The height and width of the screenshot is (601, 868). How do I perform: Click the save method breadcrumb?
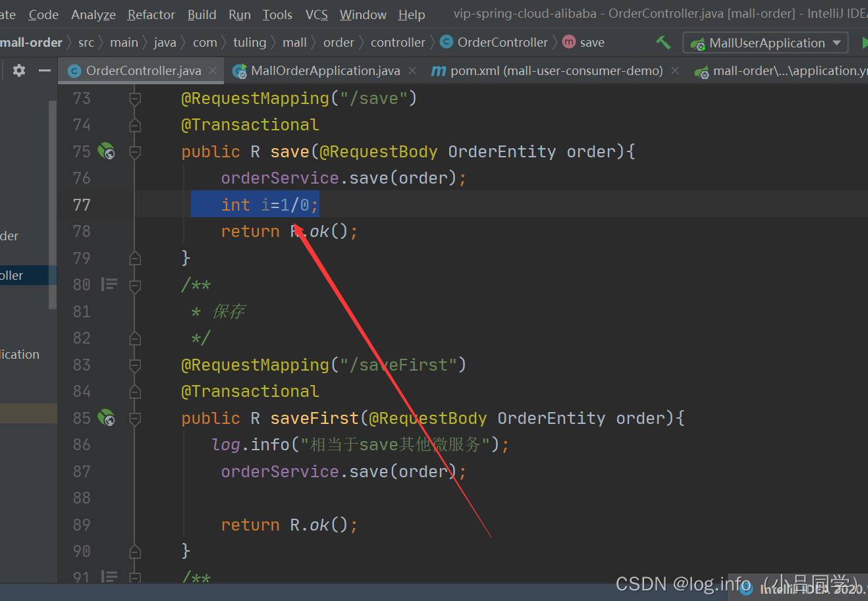pyautogui.click(x=583, y=43)
